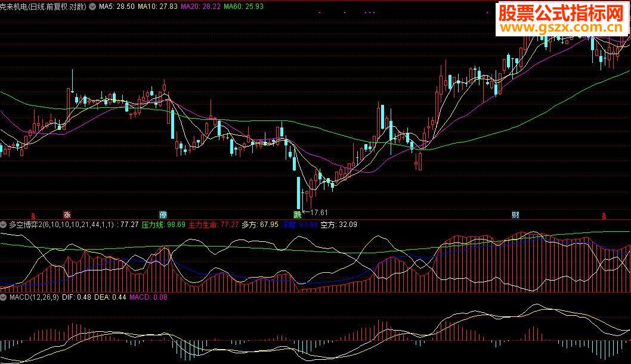Click the MA10: 27.83 label
Viewport: 631px width, 364px height.
pyautogui.click(x=157, y=7)
